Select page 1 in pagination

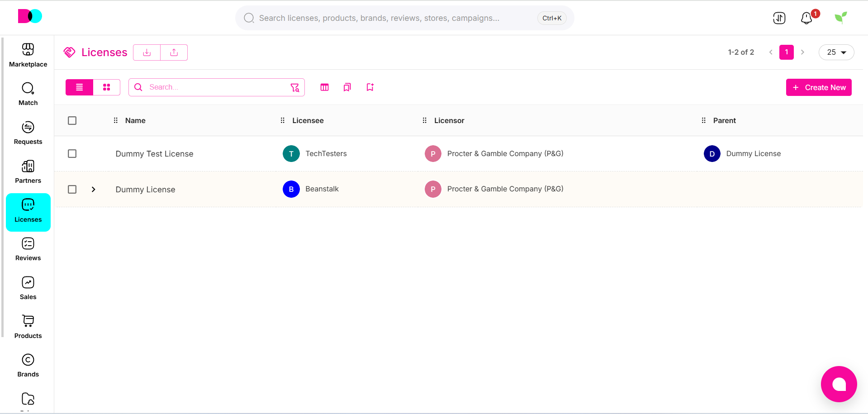coord(787,52)
